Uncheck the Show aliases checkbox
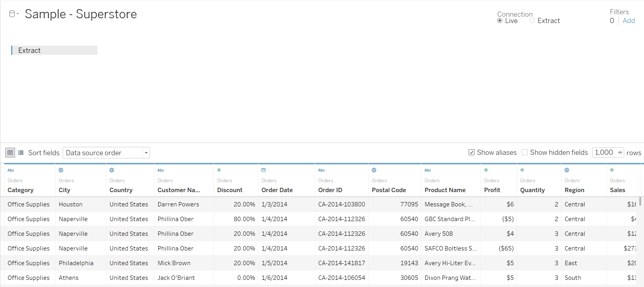 coord(472,152)
